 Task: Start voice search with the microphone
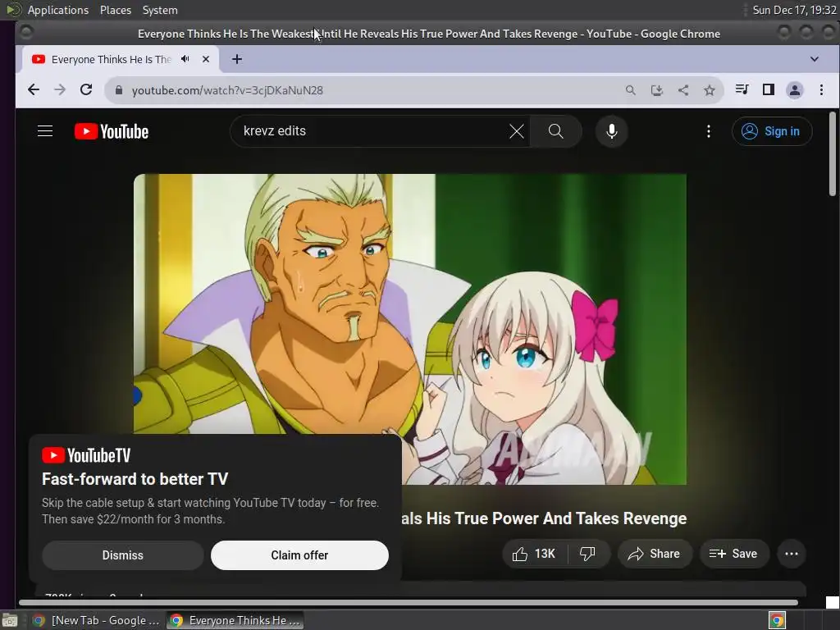pos(611,131)
